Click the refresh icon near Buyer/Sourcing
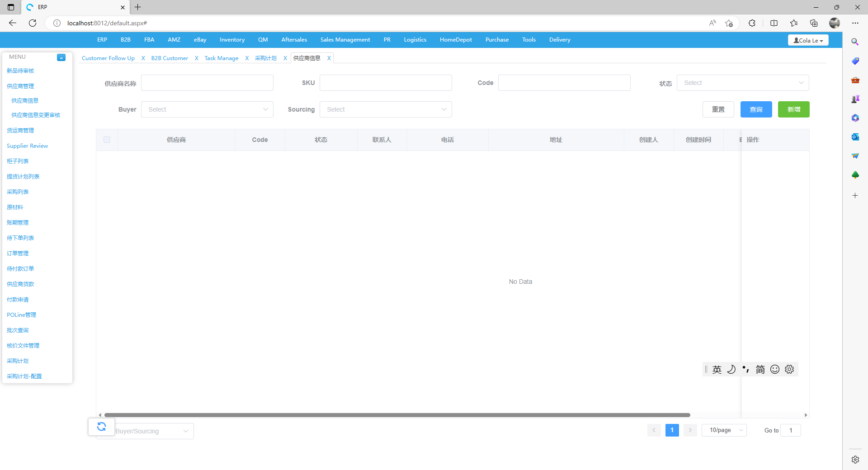 pyautogui.click(x=102, y=427)
